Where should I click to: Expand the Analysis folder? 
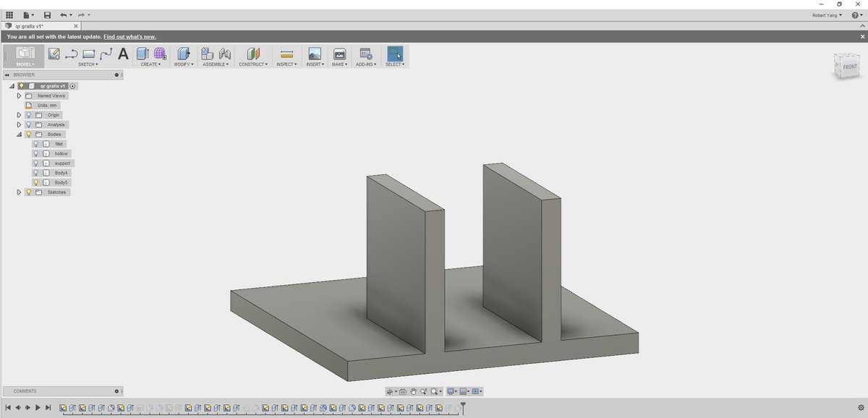(20, 124)
